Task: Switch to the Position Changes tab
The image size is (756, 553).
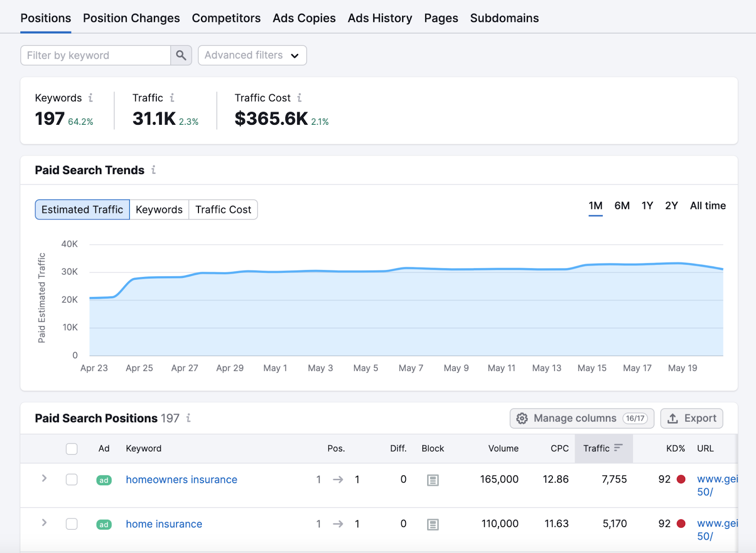Action: pyautogui.click(x=131, y=18)
